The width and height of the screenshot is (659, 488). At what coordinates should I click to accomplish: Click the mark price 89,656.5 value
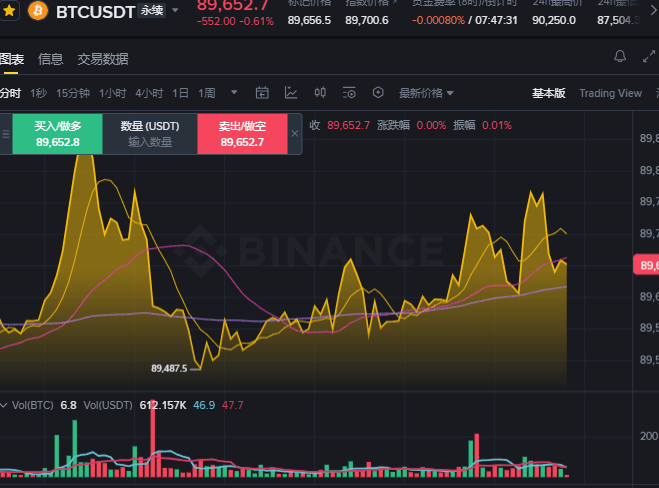coord(309,20)
